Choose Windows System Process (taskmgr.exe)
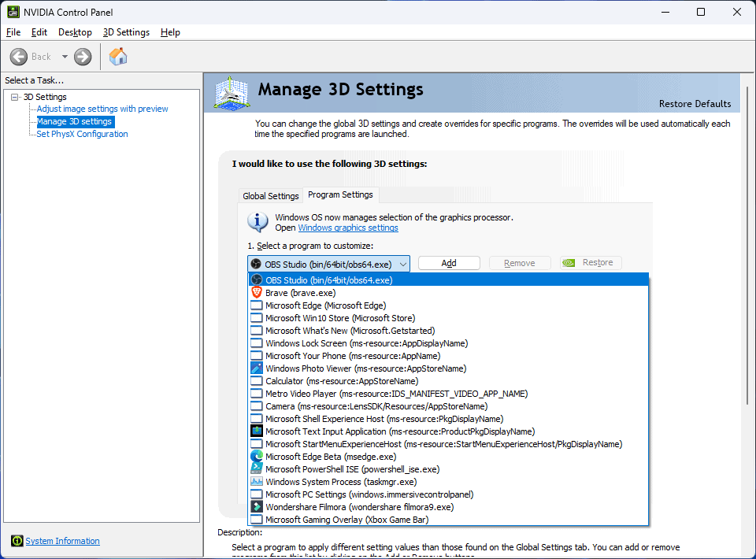Image resolution: width=756 pixels, height=559 pixels. [340, 482]
